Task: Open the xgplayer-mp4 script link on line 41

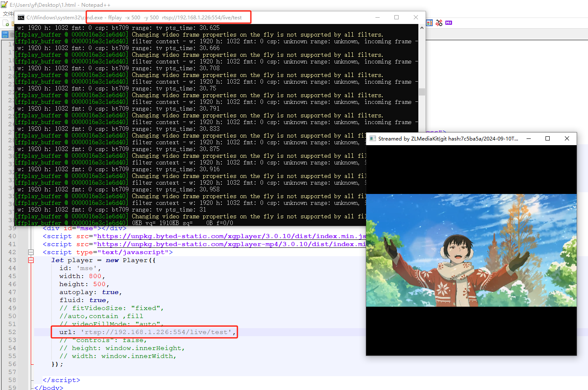Action: [231, 244]
